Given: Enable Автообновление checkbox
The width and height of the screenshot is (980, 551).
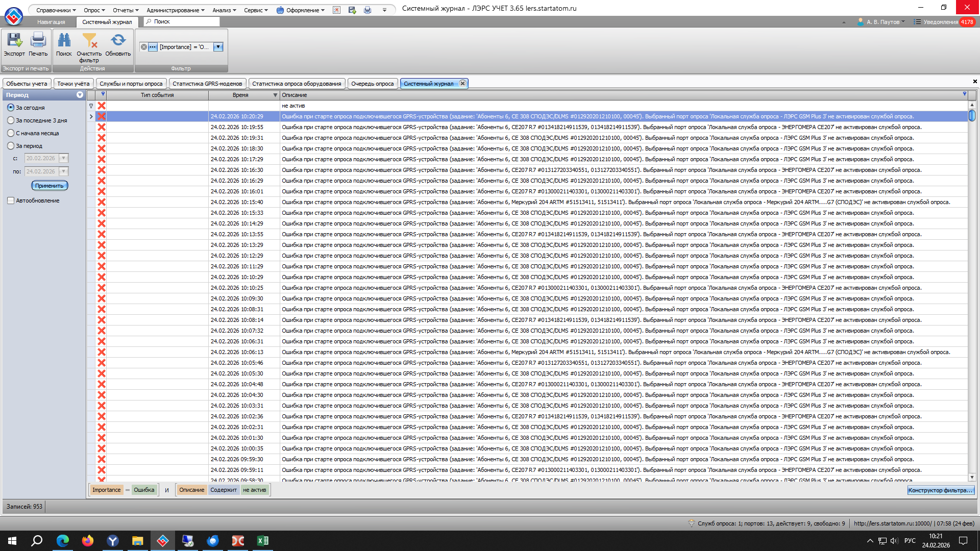Looking at the screenshot, I should pos(11,201).
